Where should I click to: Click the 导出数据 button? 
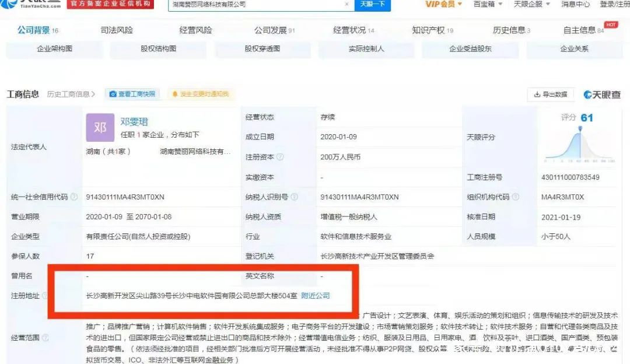(551, 94)
